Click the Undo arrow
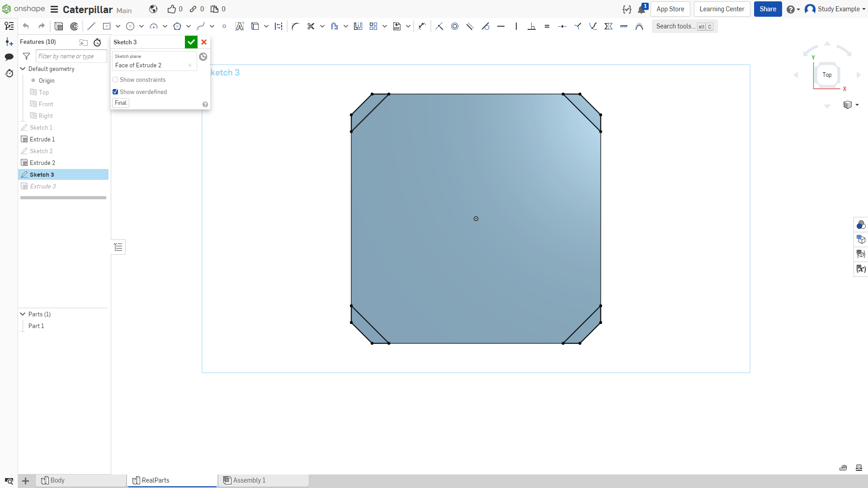 (x=26, y=26)
